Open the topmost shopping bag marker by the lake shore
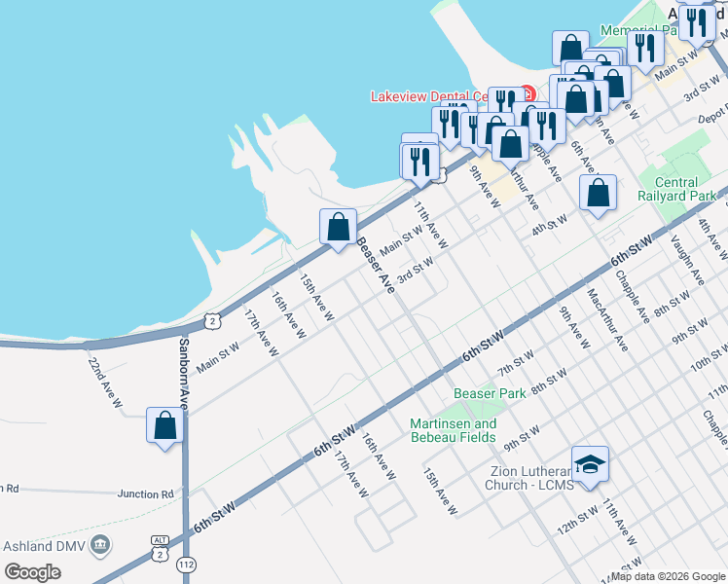Image resolution: width=728 pixels, height=584 pixels. click(570, 47)
